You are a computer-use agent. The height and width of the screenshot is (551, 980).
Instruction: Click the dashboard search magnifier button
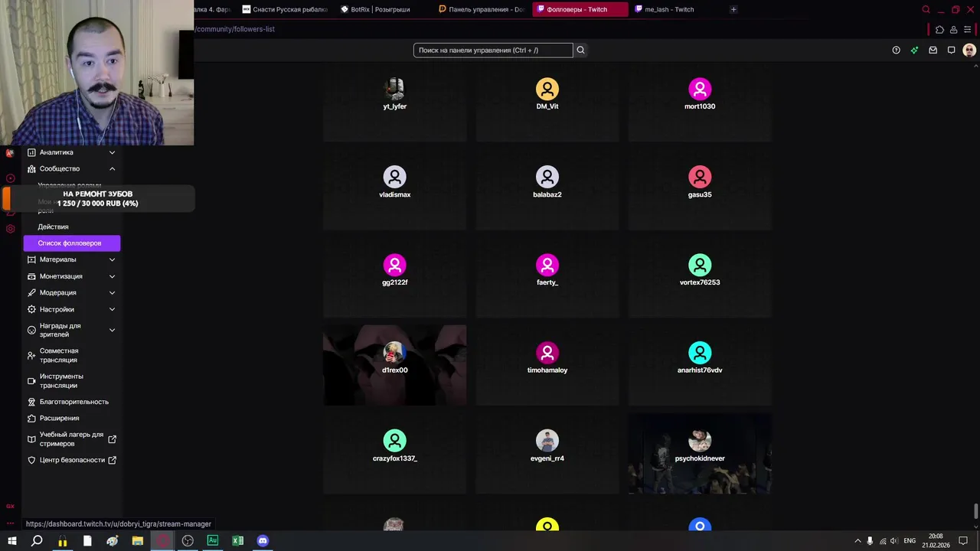click(x=580, y=51)
